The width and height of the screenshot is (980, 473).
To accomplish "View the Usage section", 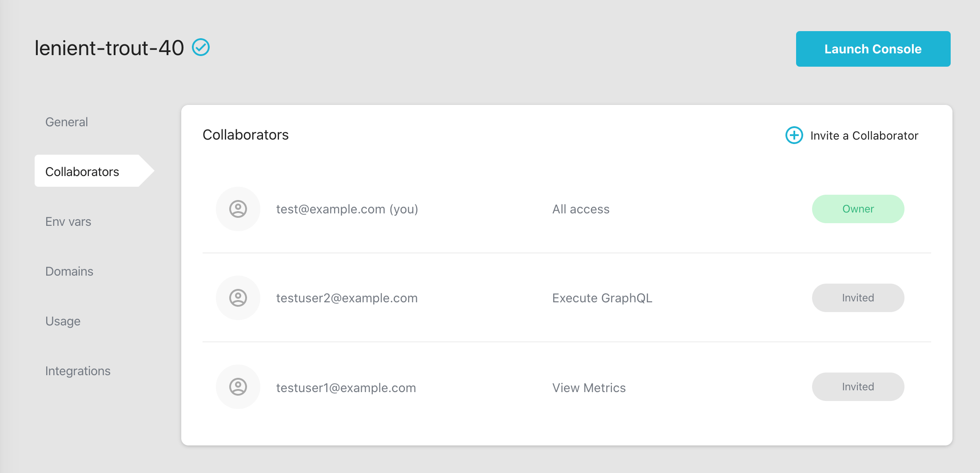I will click(x=62, y=321).
